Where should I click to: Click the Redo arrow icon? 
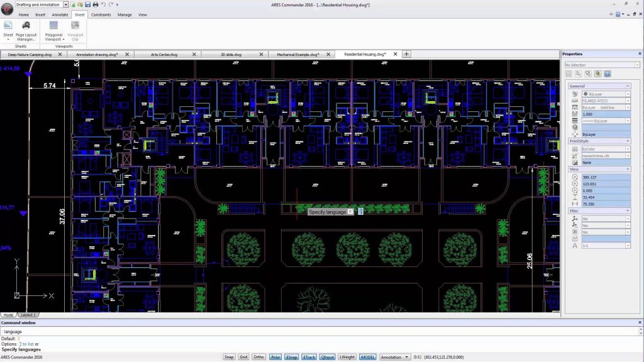[x=111, y=4]
